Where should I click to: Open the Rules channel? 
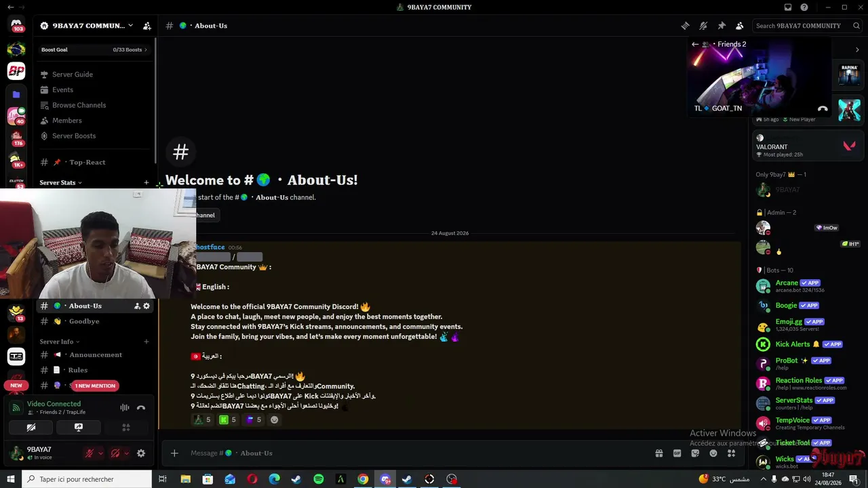[94, 370]
